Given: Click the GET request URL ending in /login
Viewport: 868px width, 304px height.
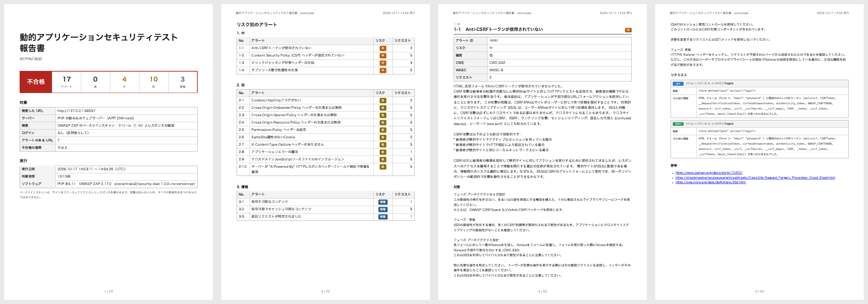Looking at the screenshot, I should coord(710,84).
